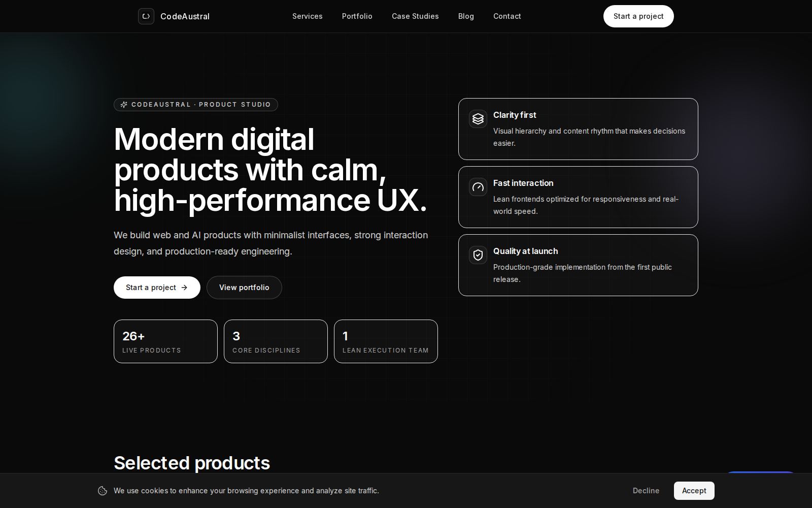Go to the Portfolio nav link
Screen dimensions: 812x508
357,16
